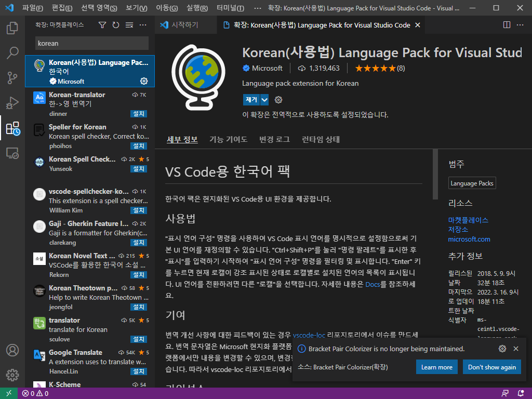
Task: Click the filter extensions funnel icon
Action: tap(102, 25)
